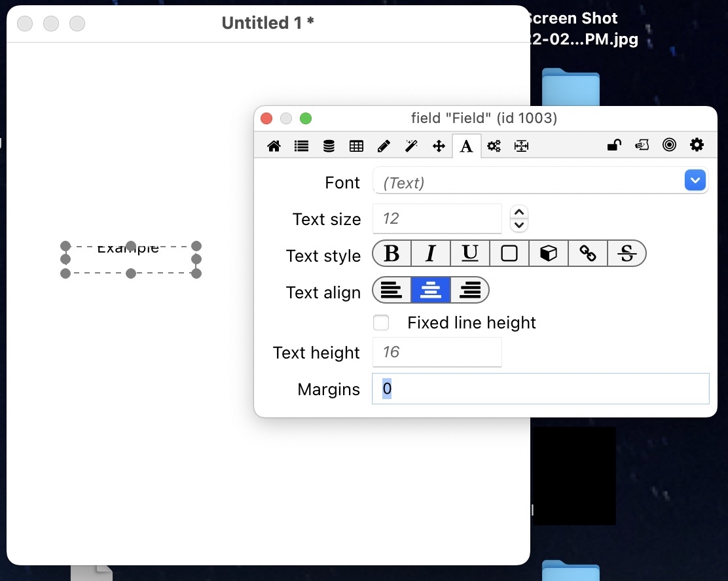Viewport: 728px width, 581px height.
Task: Toggle Bold text style
Action: click(391, 254)
